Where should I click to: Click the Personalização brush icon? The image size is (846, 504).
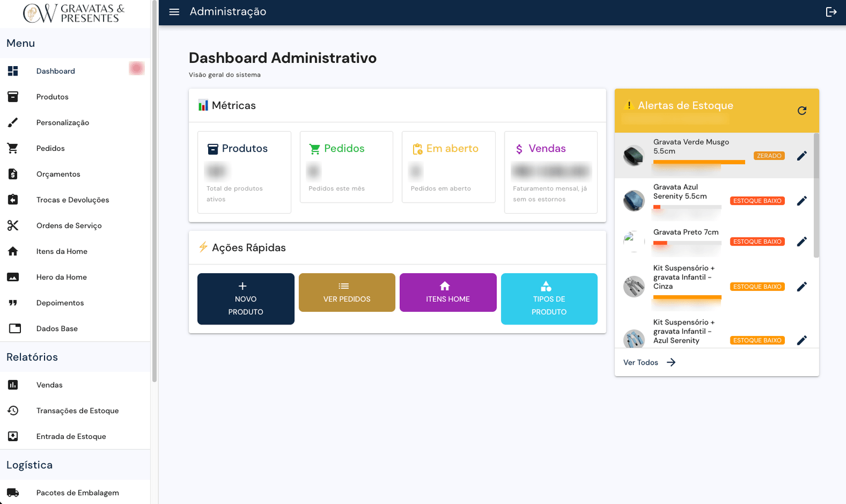[x=13, y=122]
